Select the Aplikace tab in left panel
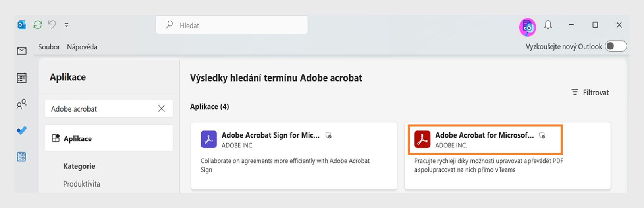Viewport: 644px width, 208px height. click(109, 138)
